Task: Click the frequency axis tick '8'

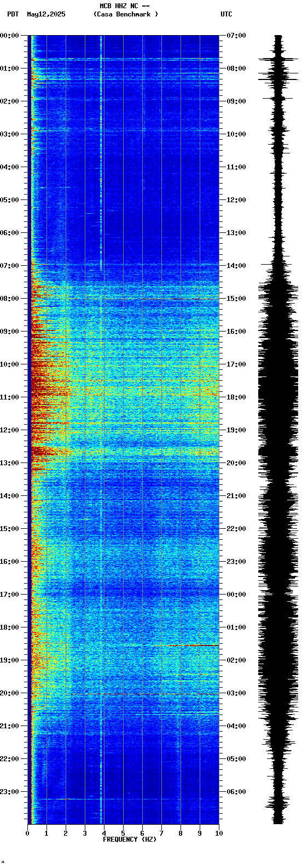Action: [x=181, y=833]
